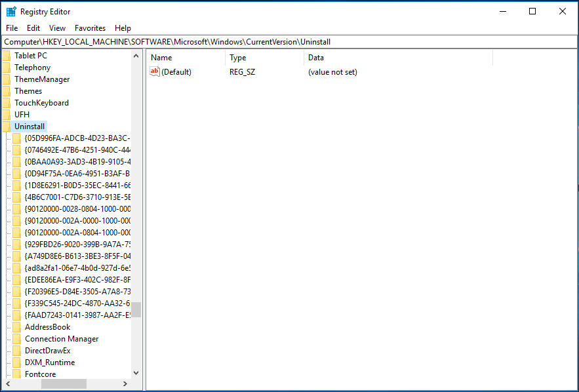Select the (Default) value name
Screen dimensions: 579x392
point(176,72)
